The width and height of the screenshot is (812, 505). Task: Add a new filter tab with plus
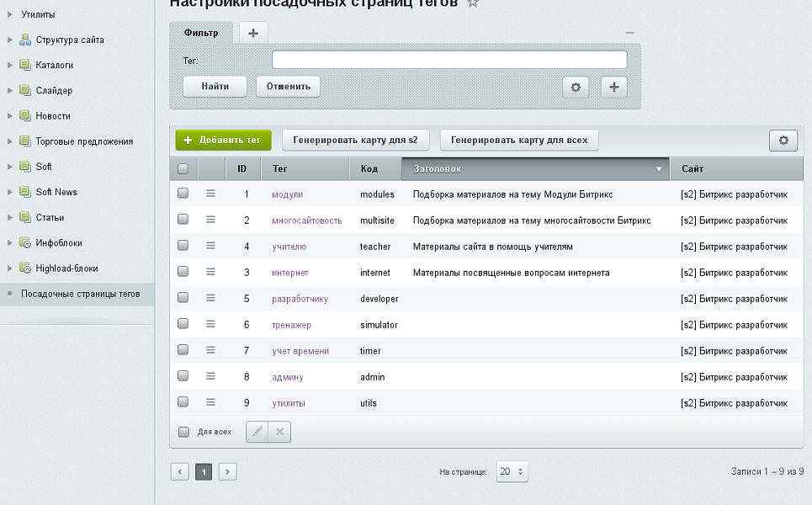pos(253,33)
